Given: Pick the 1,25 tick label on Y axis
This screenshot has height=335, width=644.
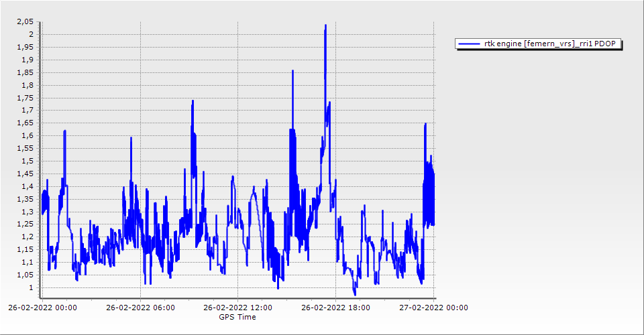Looking at the screenshot, I should tap(24, 224).
